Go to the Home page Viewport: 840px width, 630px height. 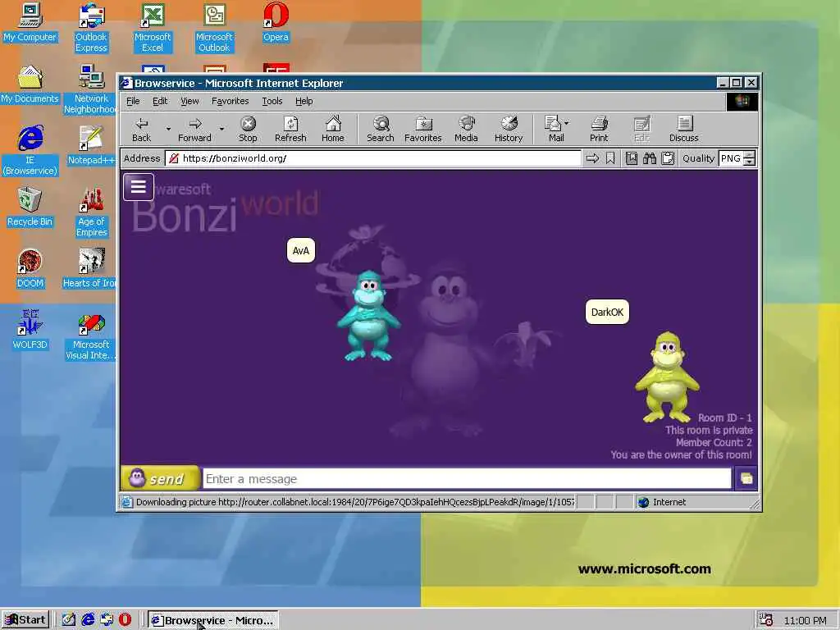[x=333, y=129]
